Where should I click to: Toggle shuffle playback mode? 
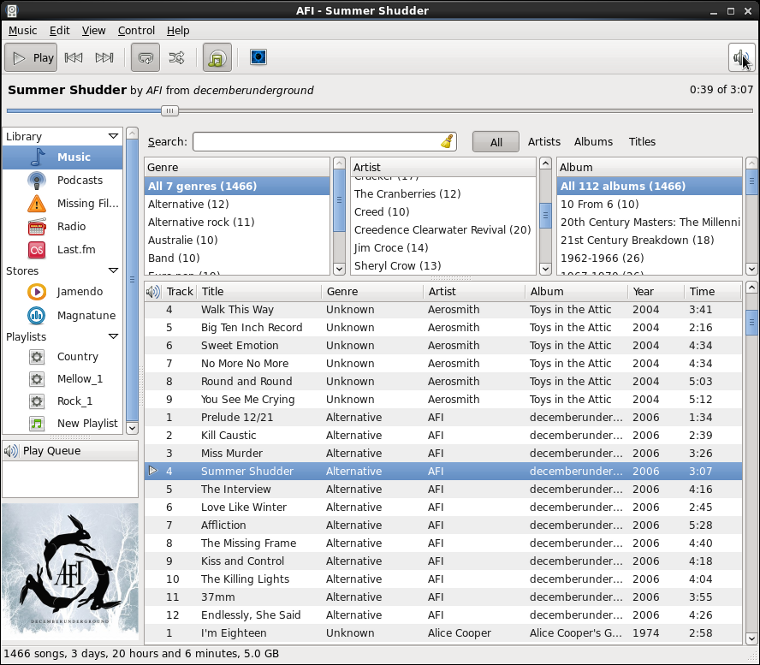click(176, 58)
